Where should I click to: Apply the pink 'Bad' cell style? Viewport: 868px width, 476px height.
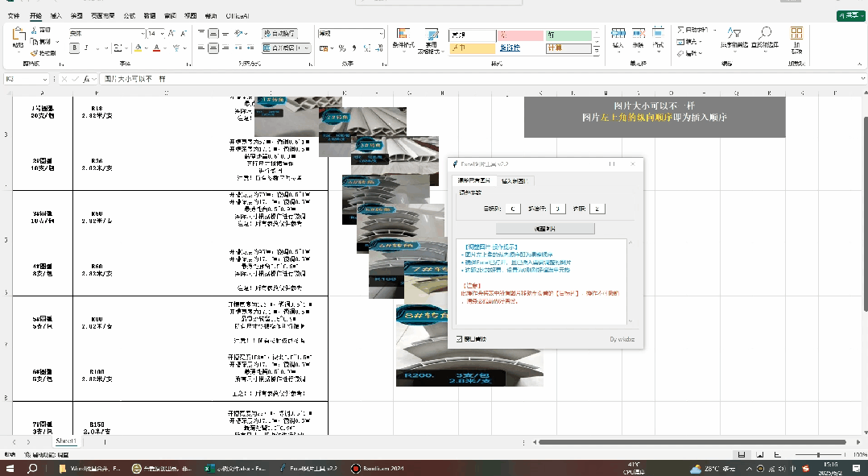click(x=520, y=35)
